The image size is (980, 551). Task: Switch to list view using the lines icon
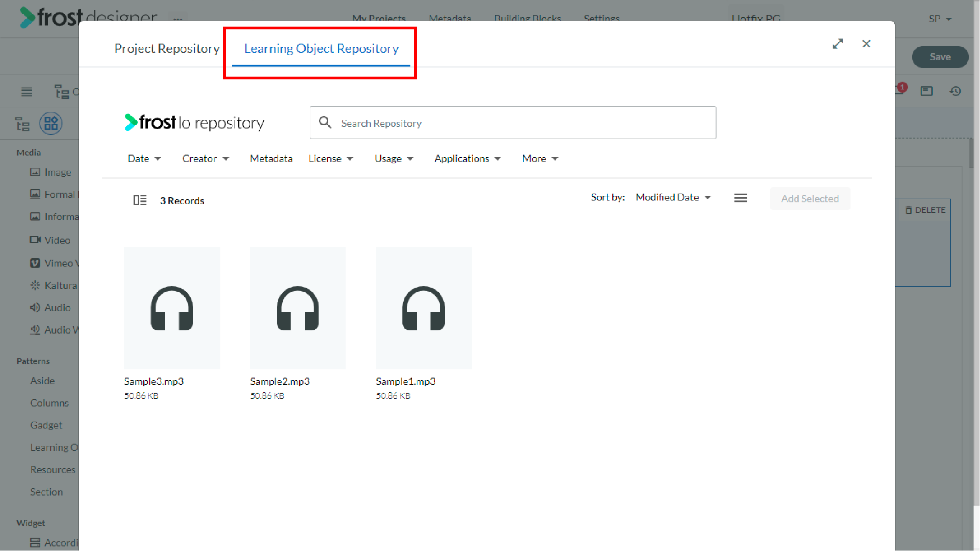pos(740,198)
